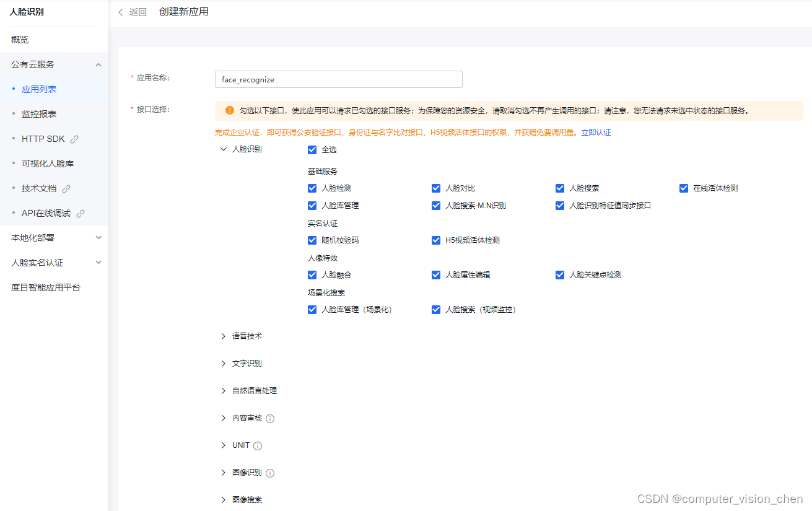
Task: Uncheck the 人脸库管理（场景化）checkbox
Action: (x=312, y=310)
